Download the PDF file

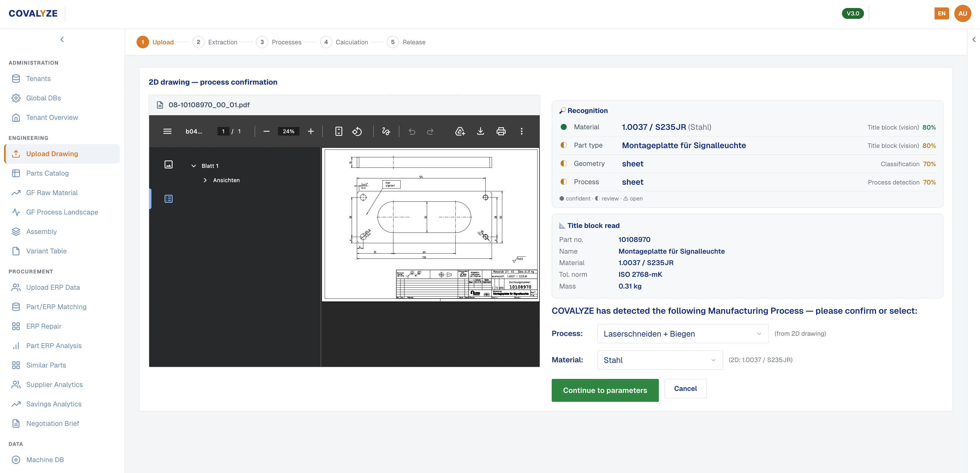coord(481,131)
